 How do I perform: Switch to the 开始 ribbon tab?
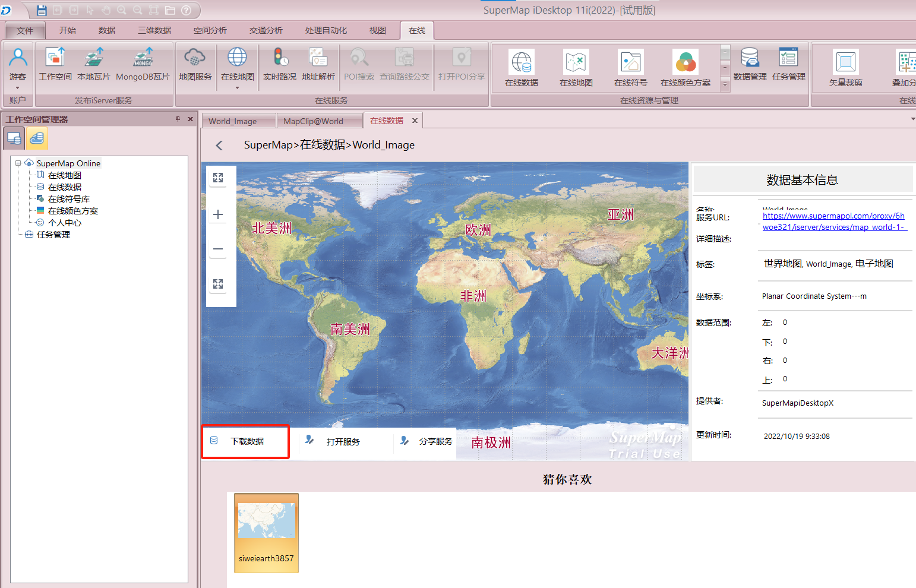click(68, 30)
